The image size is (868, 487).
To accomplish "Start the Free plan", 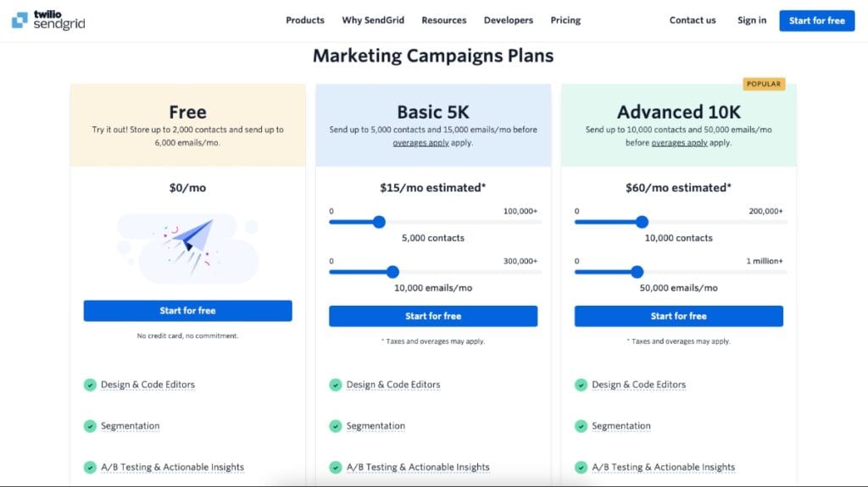I will (187, 311).
